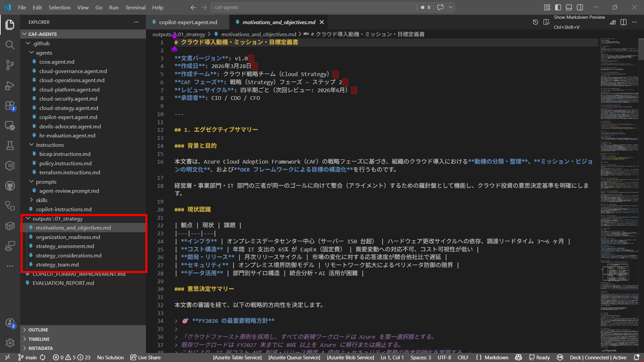This screenshot has height=362, width=644.
Task: Open the Manage settings gear
Action: point(10,343)
